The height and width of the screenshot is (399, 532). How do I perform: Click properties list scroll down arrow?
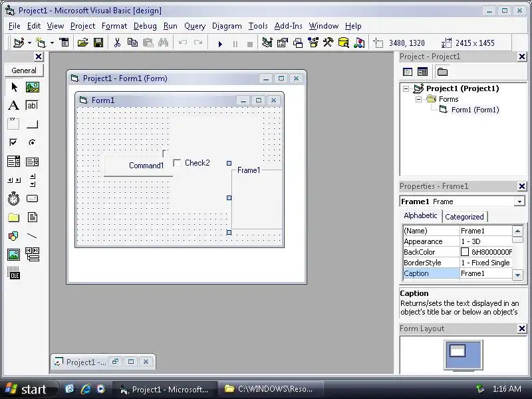tap(517, 275)
